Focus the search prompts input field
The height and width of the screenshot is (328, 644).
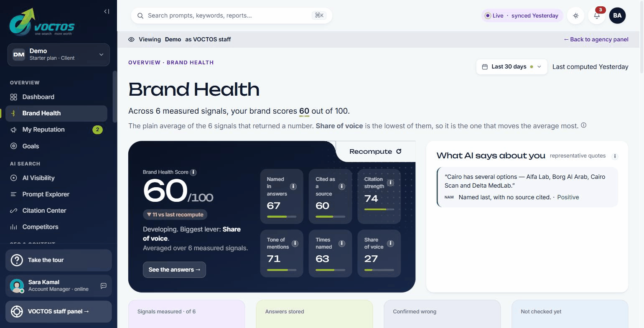(232, 15)
